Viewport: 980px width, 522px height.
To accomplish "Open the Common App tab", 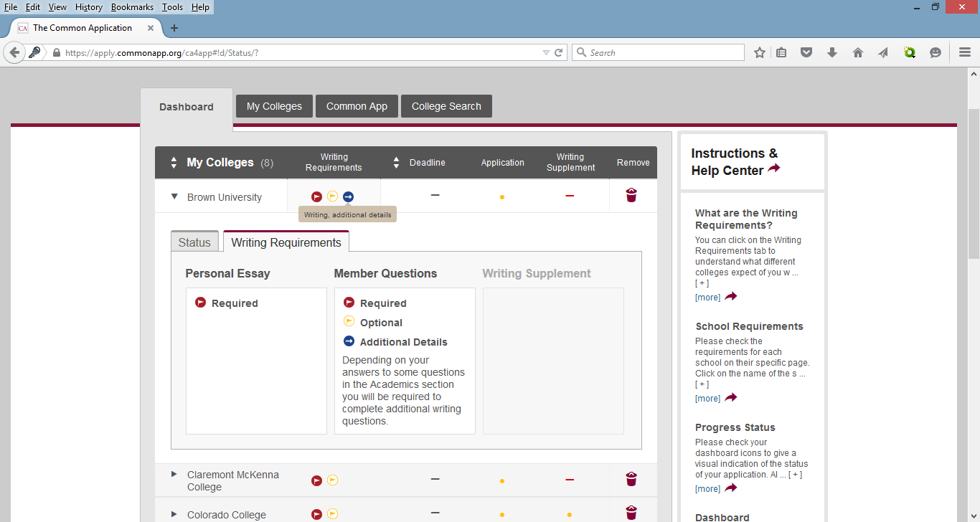I will (x=357, y=106).
